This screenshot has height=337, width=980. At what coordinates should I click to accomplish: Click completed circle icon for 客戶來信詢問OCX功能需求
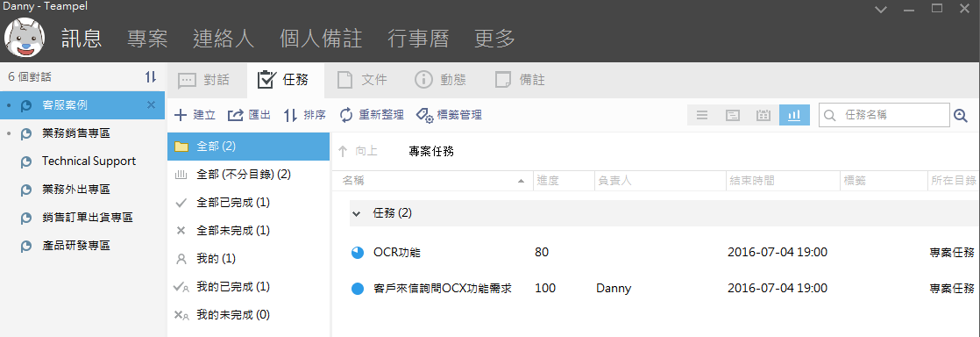coord(358,289)
